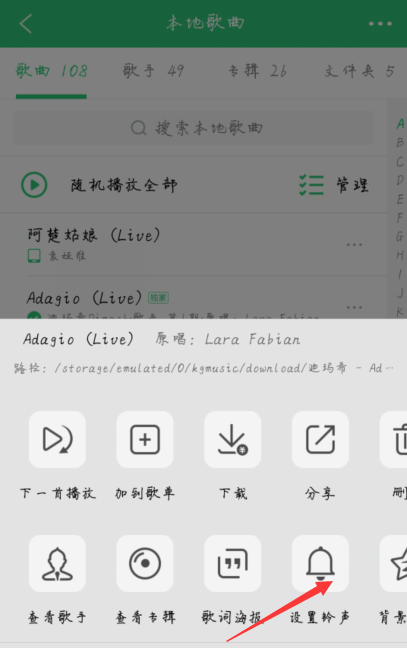
Task: Click the 加到歌单 add-to-playlist icon
Action: coord(145,439)
